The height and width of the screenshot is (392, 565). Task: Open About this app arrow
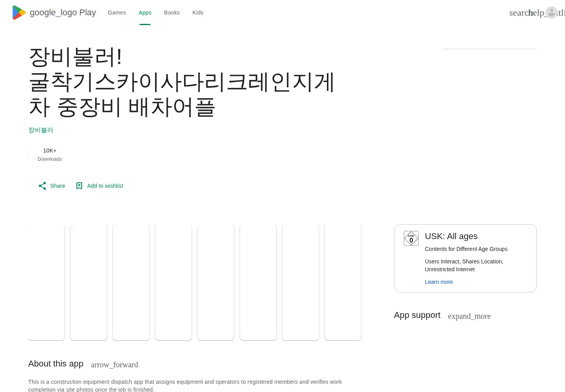[x=115, y=365]
